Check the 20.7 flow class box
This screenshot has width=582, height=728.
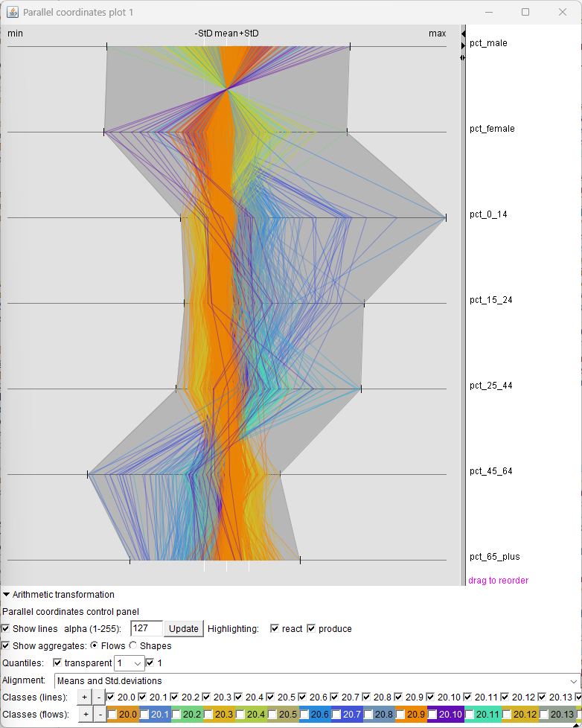pos(336,714)
